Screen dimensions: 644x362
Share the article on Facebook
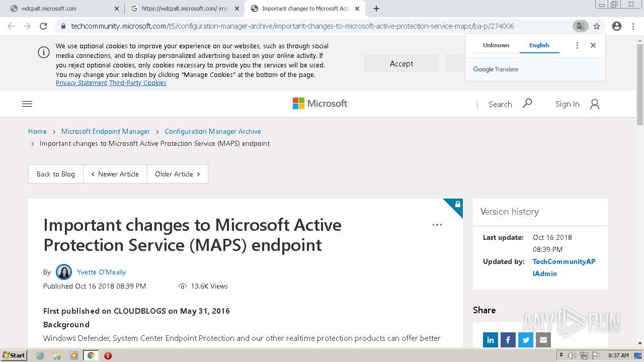(x=508, y=340)
